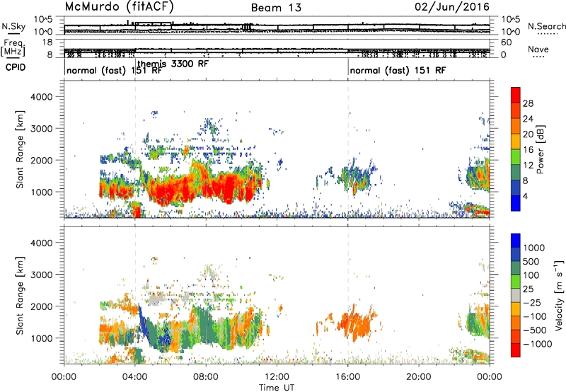Click the 'N.Sky' legend label

[x=13, y=26]
